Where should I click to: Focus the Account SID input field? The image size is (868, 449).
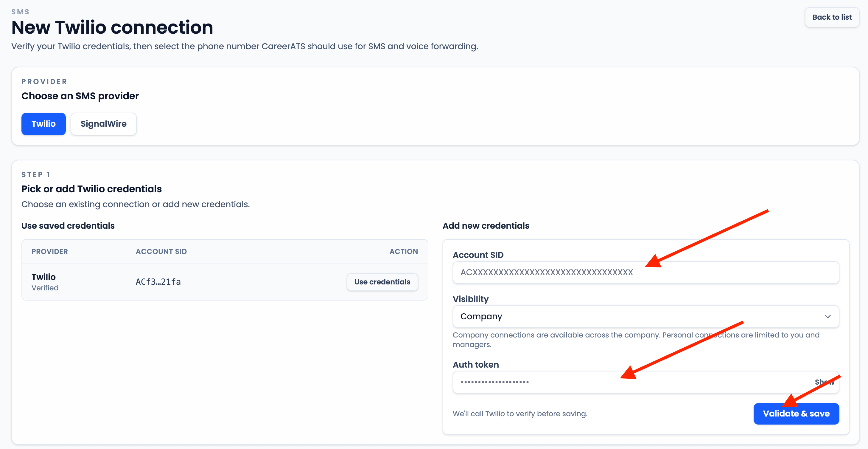pos(645,272)
